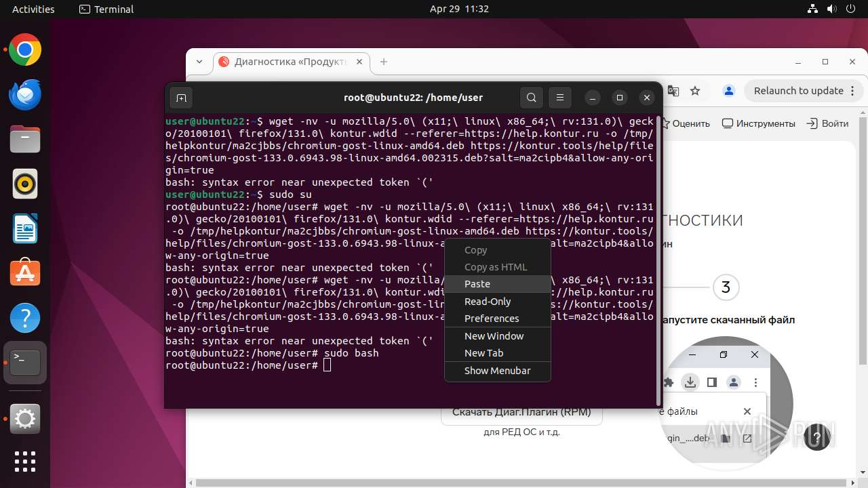868x488 pixels.
Task: Click the Chrome page horizontal scrollbar
Action: point(522,483)
